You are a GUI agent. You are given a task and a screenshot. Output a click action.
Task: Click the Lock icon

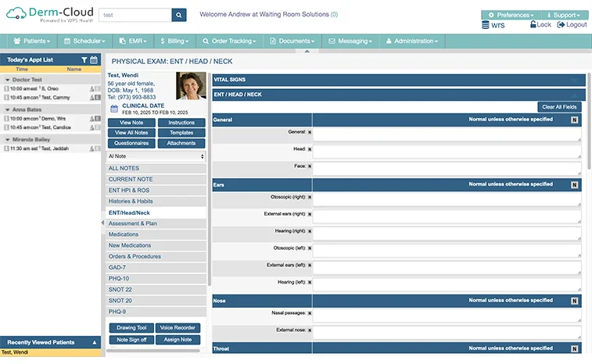533,24
